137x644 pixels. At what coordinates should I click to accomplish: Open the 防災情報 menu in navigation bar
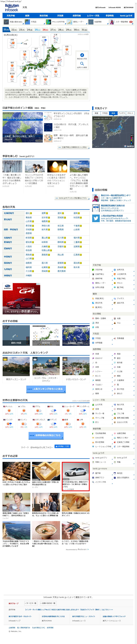click(44, 16)
